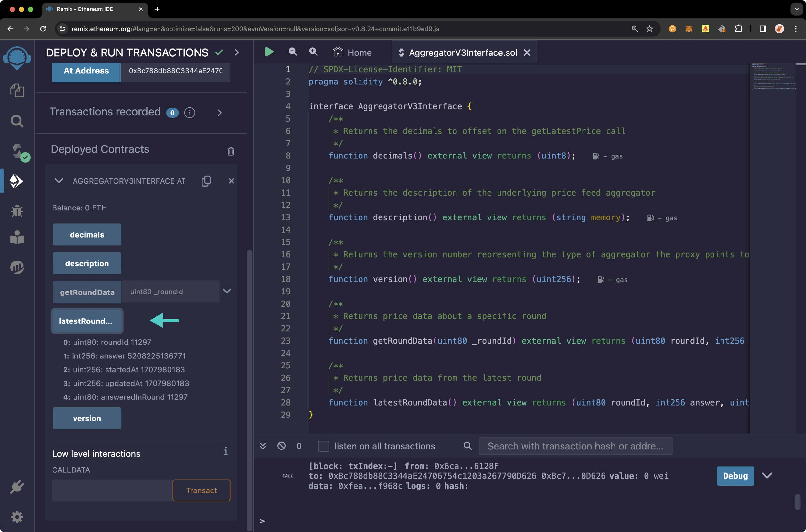Click the Transact button
This screenshot has height=532, width=806.
201,490
